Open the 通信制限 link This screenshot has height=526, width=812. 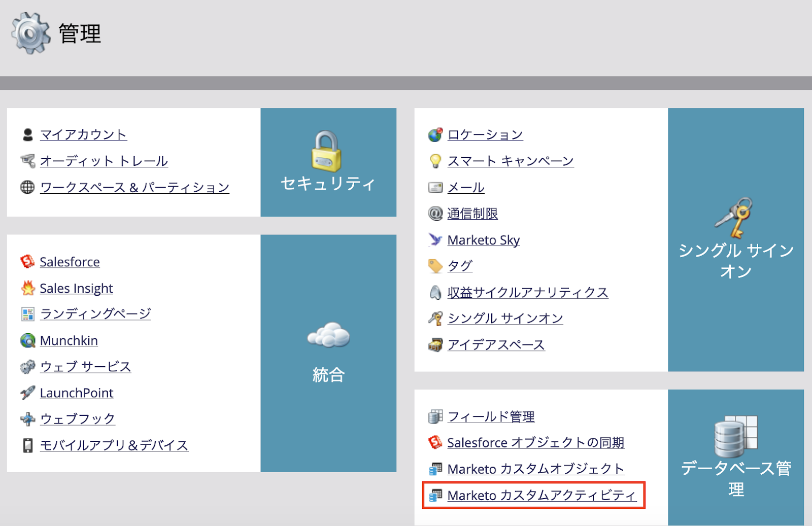[x=472, y=214]
